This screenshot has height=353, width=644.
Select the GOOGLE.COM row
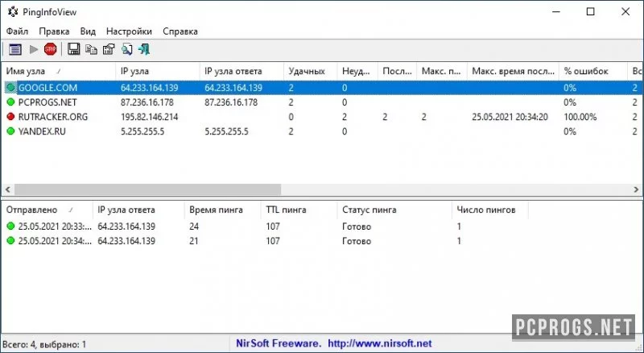pos(322,88)
